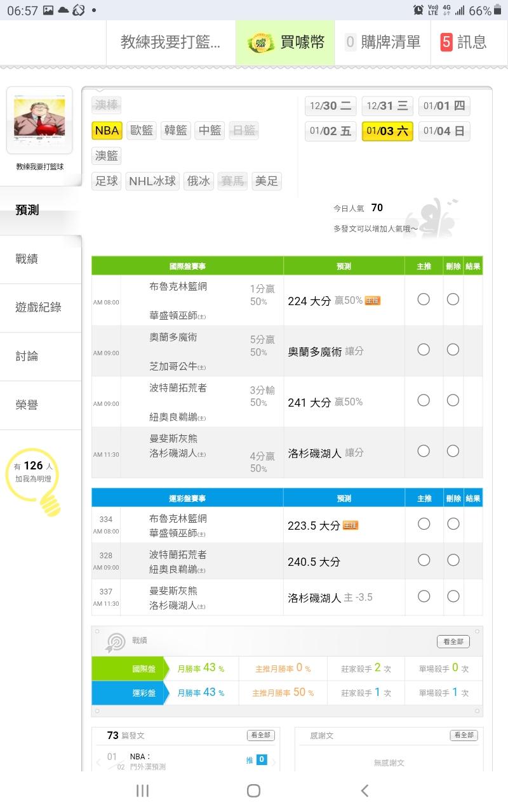Choose the 01/04 日 date button
The image size is (508, 812).
(444, 131)
